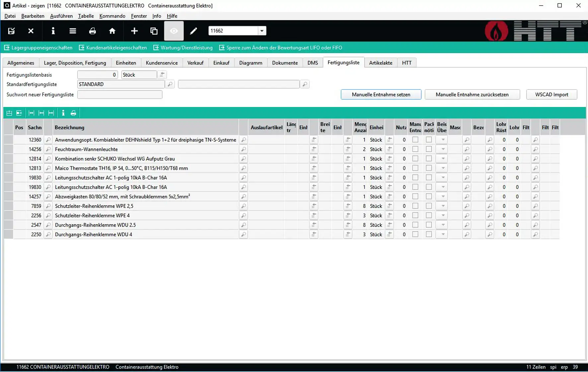Go to the home icon
Viewport: 588px width, 372px height.
112,31
